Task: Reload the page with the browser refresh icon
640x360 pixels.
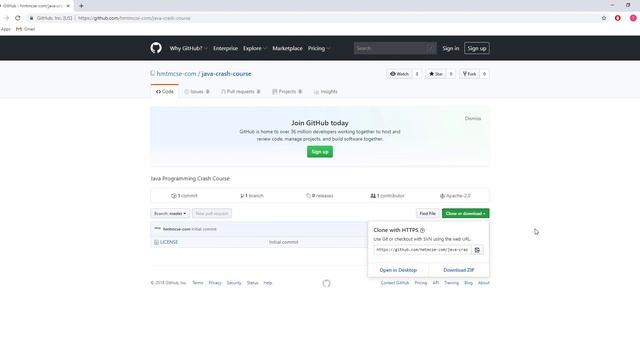Action: 18,18
